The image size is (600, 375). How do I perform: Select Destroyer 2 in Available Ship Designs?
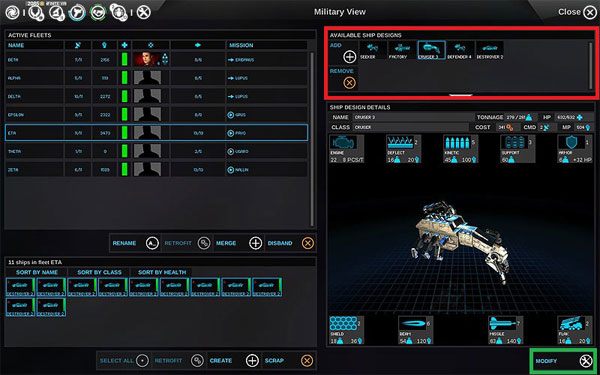click(489, 50)
